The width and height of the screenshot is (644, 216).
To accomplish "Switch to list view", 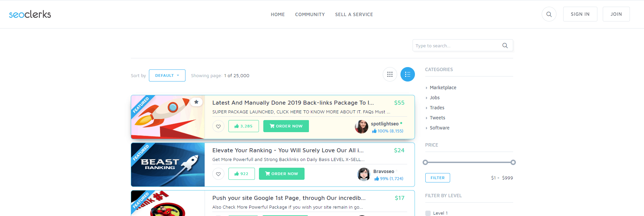I will 408,74.
